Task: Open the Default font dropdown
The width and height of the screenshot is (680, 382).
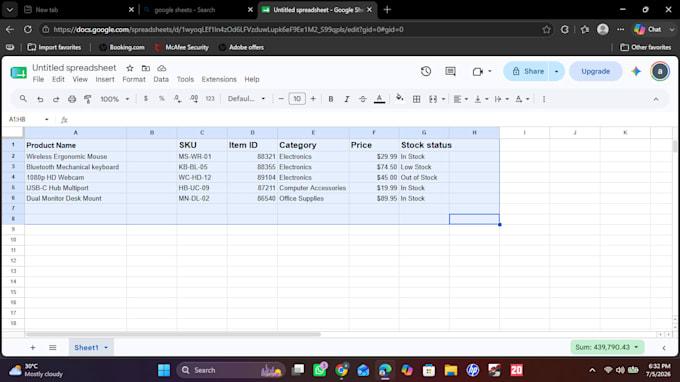Action: point(246,99)
